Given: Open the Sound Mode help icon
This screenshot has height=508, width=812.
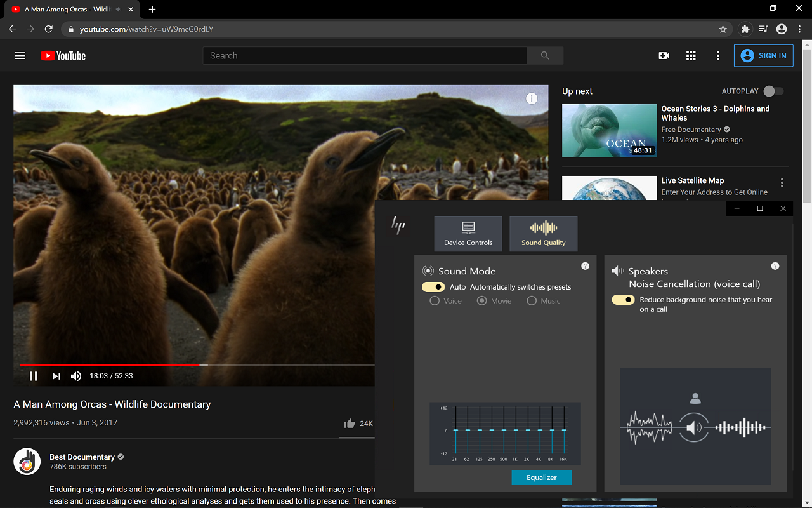Looking at the screenshot, I should [585, 266].
